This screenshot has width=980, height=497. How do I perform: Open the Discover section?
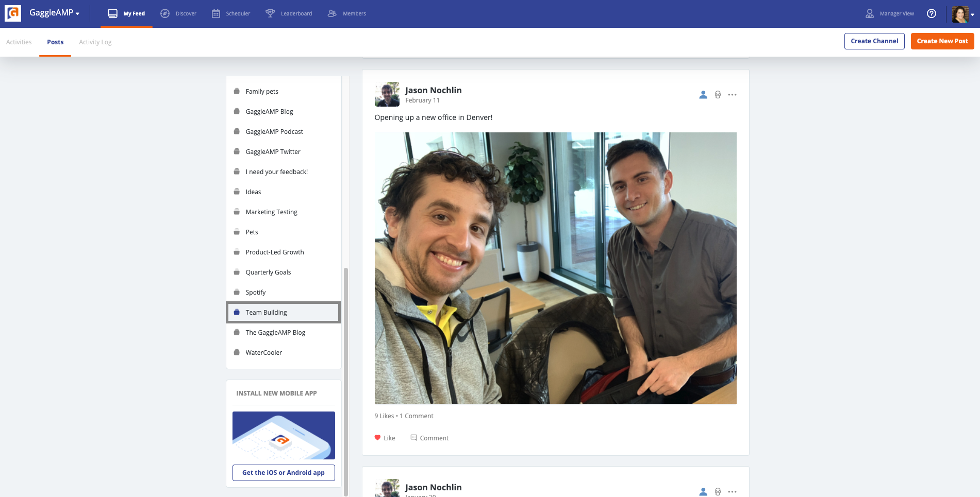[x=178, y=13]
